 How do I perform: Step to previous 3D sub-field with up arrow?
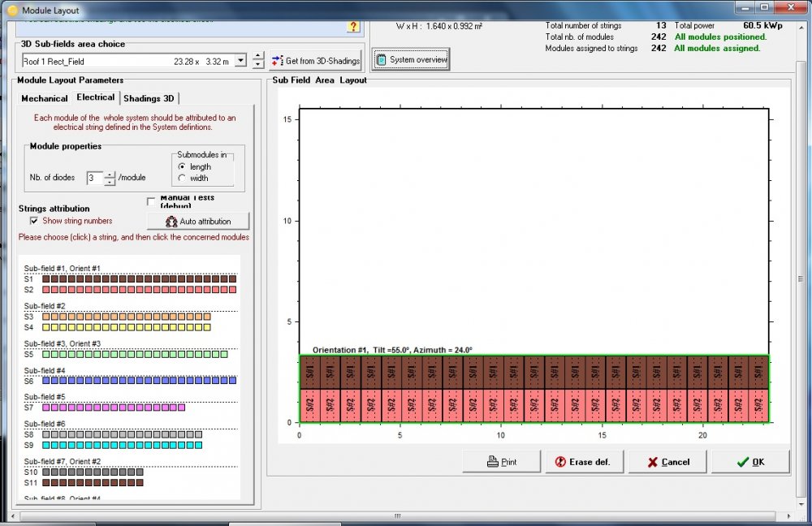(x=257, y=57)
